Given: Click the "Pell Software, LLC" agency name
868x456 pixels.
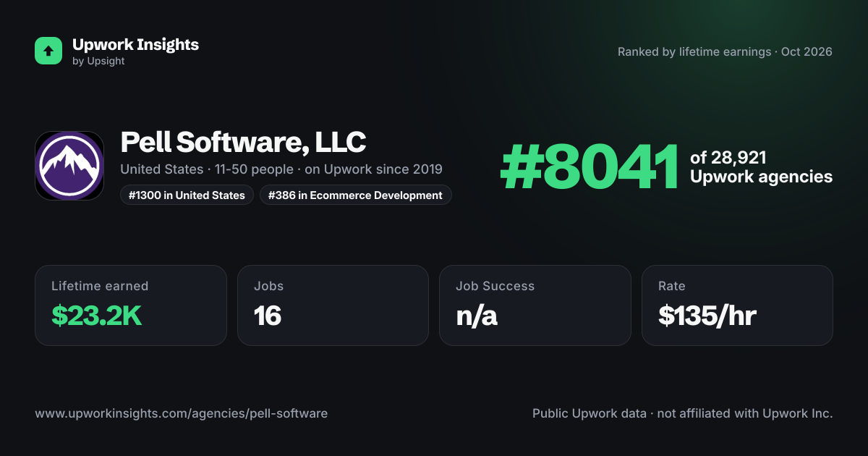Looking at the screenshot, I should pos(243,142).
